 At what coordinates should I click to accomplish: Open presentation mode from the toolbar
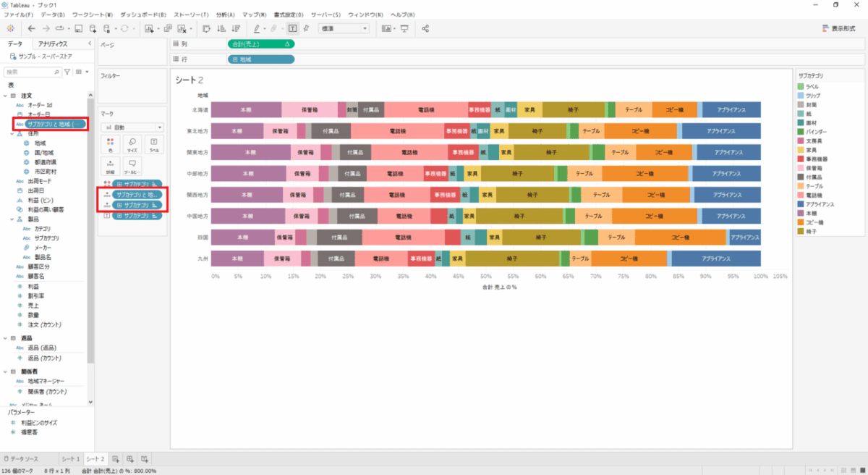(x=404, y=28)
